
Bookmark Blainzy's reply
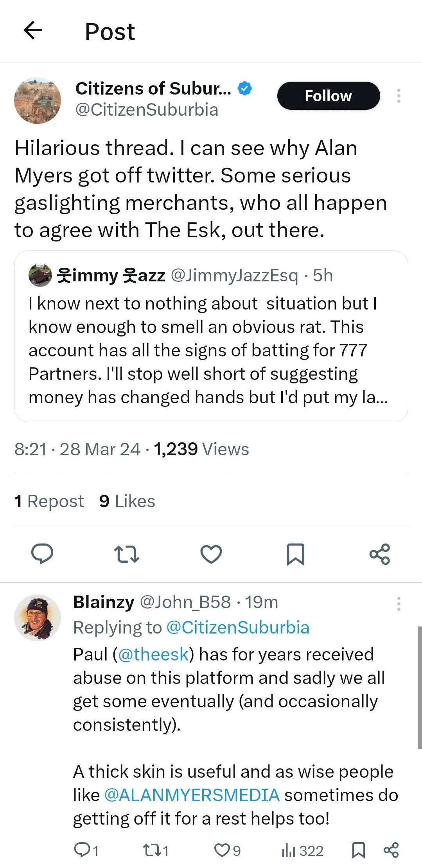pyautogui.click(x=359, y=850)
